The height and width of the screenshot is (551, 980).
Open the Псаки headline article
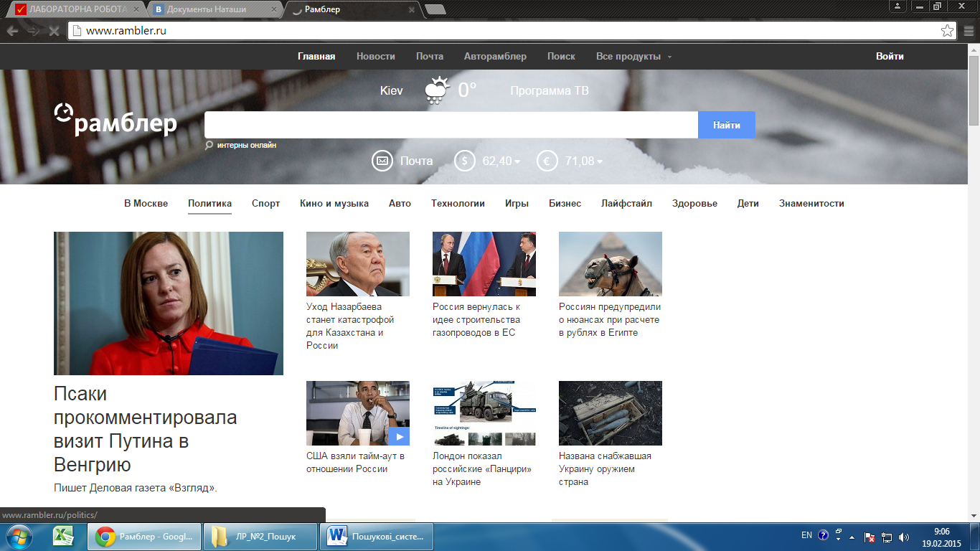coord(145,428)
